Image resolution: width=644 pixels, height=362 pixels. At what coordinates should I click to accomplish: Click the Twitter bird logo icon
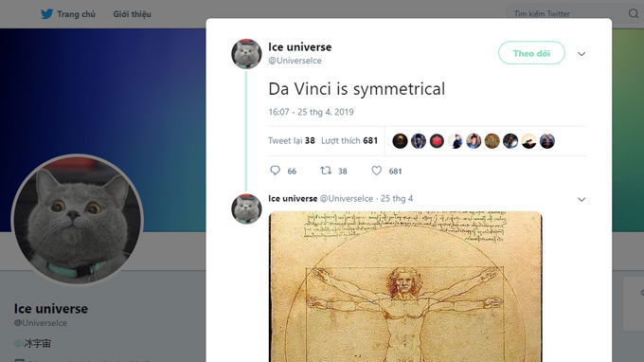click(46, 14)
